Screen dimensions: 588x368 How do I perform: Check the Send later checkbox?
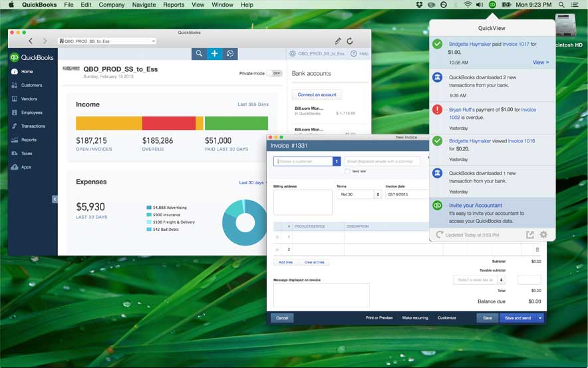click(348, 171)
